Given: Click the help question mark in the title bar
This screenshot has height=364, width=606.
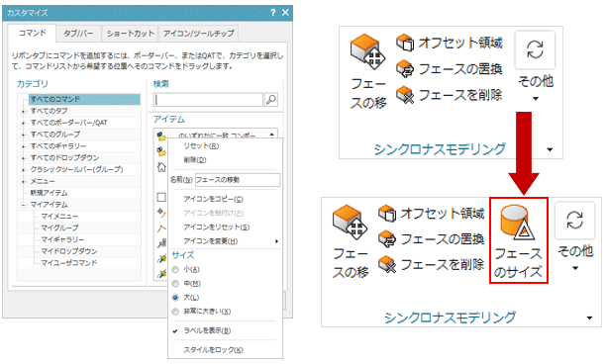Looking at the screenshot, I should (273, 13).
